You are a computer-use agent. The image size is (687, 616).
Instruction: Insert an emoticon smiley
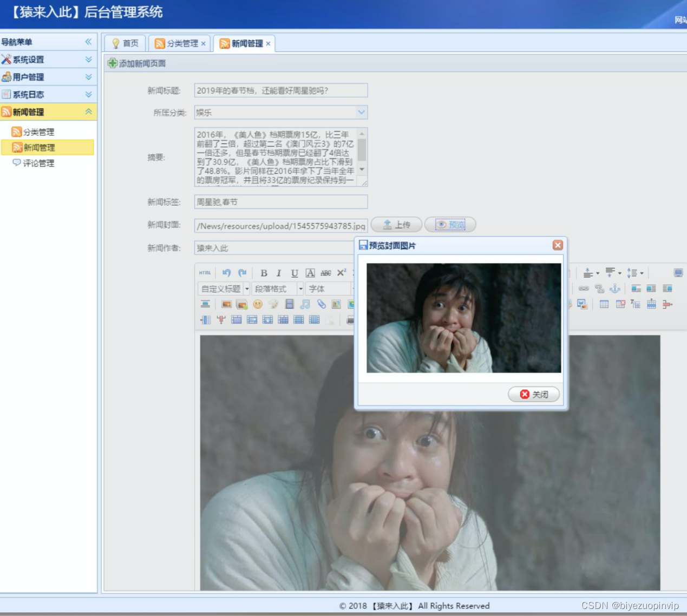point(258,304)
